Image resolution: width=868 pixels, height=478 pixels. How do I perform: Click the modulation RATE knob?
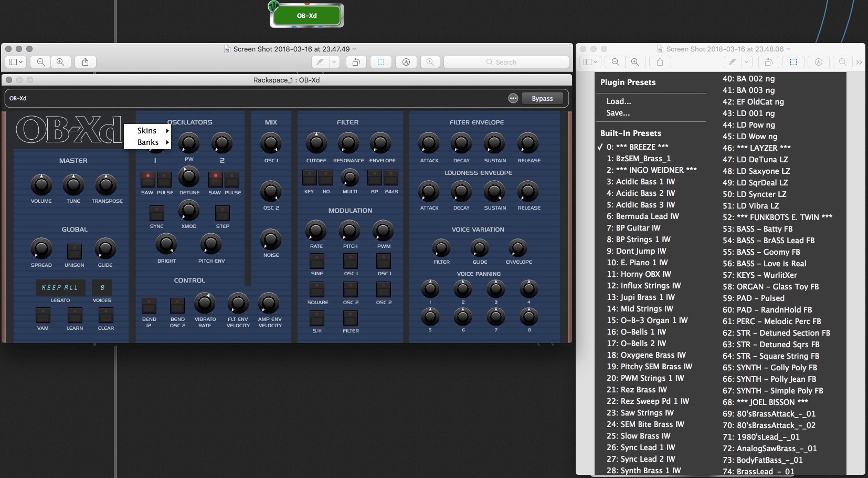[316, 231]
